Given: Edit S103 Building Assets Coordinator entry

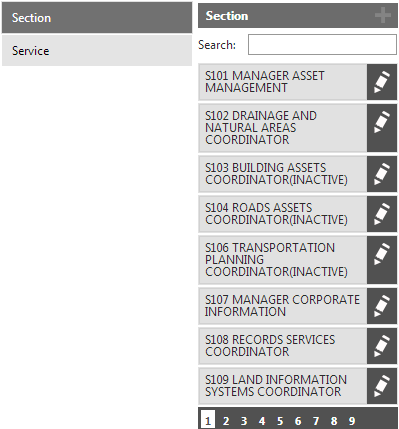Looking at the screenshot, I should [382, 174].
